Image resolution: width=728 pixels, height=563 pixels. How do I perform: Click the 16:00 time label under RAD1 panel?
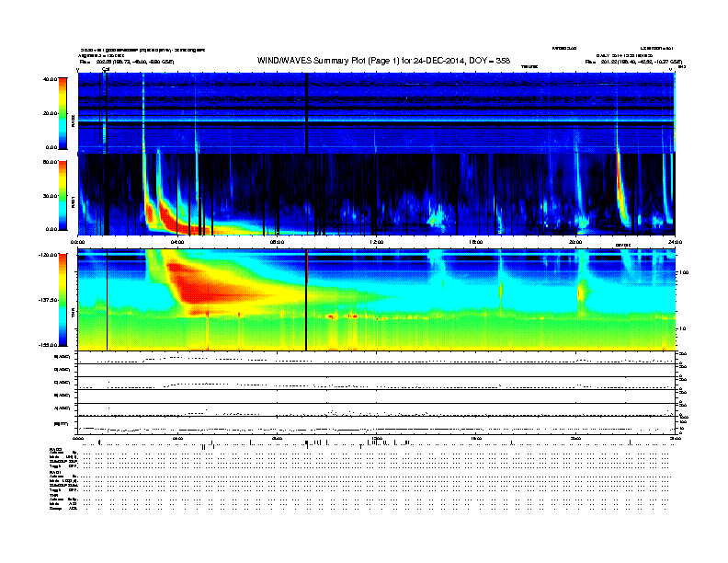click(476, 242)
